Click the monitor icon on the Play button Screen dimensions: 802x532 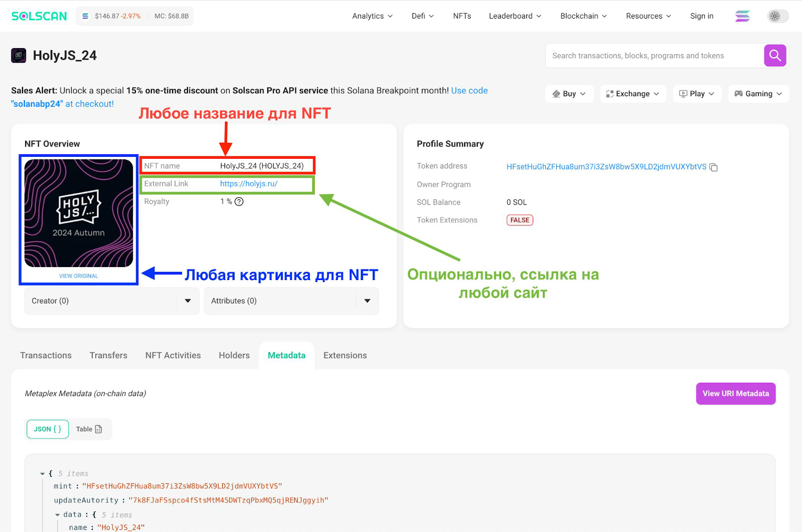683,94
